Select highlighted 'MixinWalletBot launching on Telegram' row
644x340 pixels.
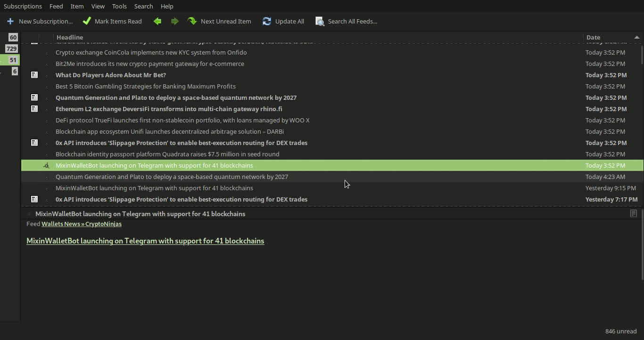point(332,165)
